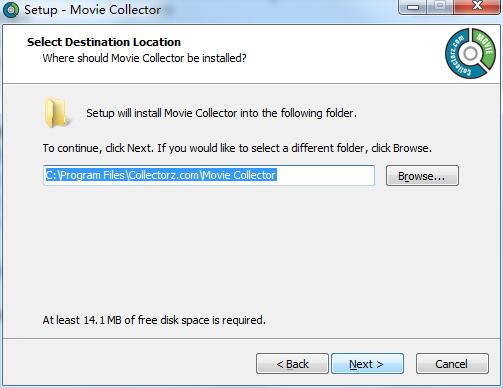Screen dimensions: 503x388
Task: Click the 'Where should Movie Collector be installed?' text
Action: (144, 58)
